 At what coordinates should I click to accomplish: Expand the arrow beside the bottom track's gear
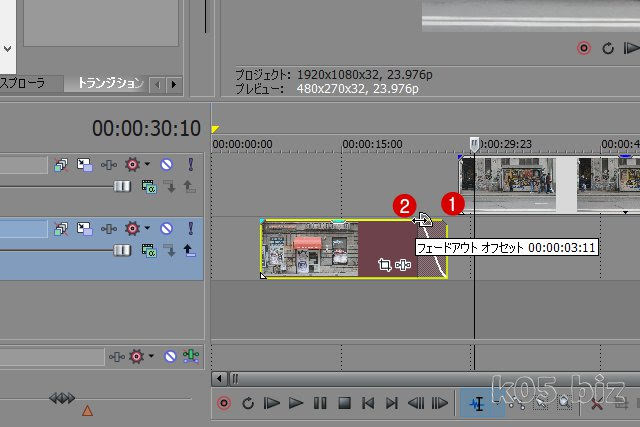coord(151,356)
